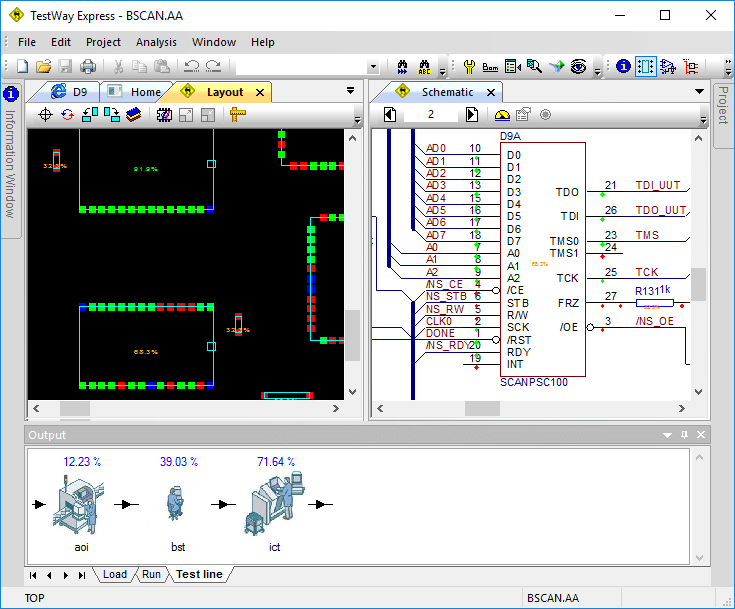Print with the printer toolbar icon
735x609 pixels.
coord(88,67)
